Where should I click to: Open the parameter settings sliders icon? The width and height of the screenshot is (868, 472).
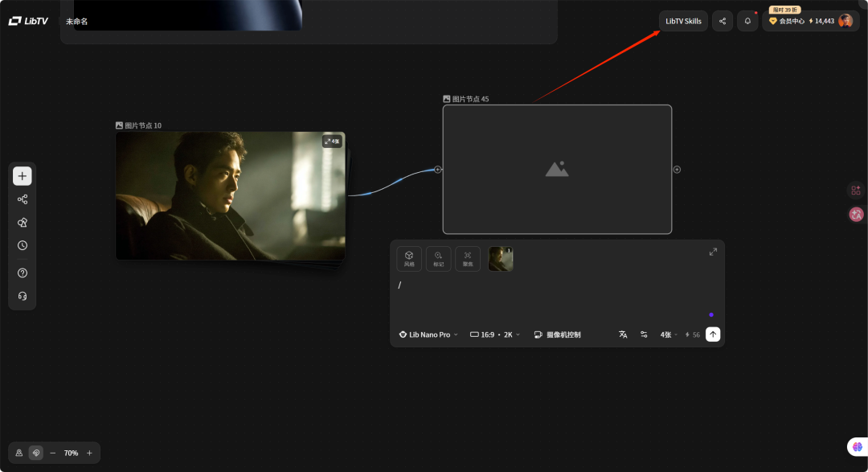[644, 335]
